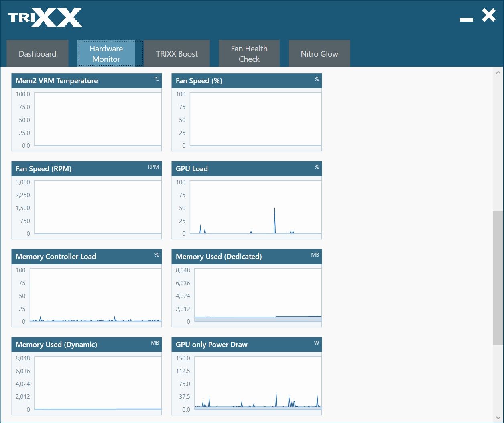504x423 pixels.
Task: Click the scrollbar up arrow
Action: [x=498, y=73]
